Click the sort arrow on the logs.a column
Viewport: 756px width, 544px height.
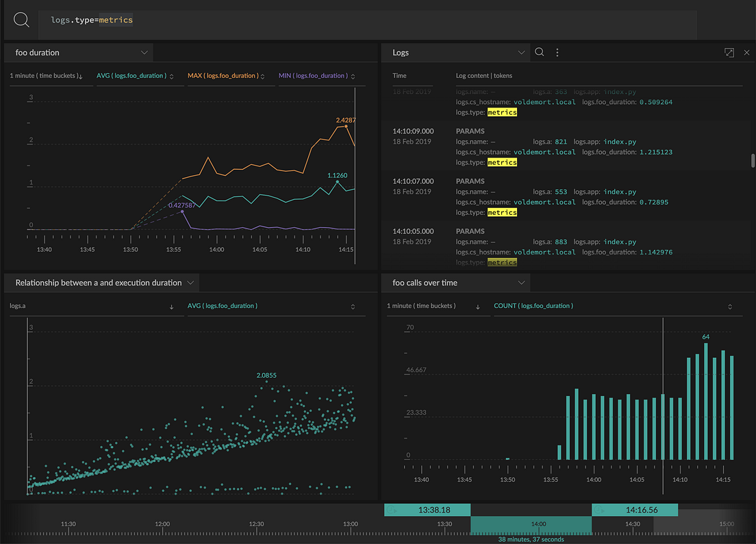tap(173, 305)
